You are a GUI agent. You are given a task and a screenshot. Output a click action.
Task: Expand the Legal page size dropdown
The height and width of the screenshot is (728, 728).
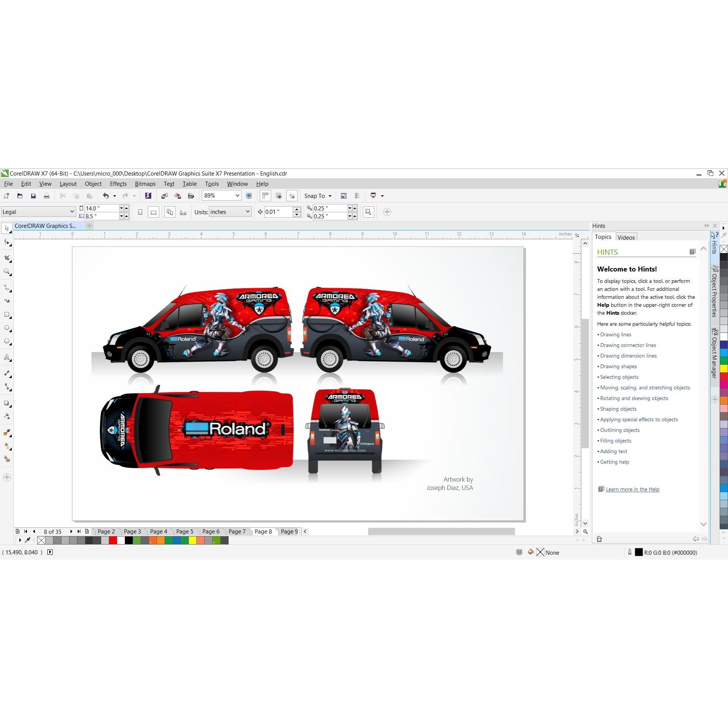coord(72,212)
